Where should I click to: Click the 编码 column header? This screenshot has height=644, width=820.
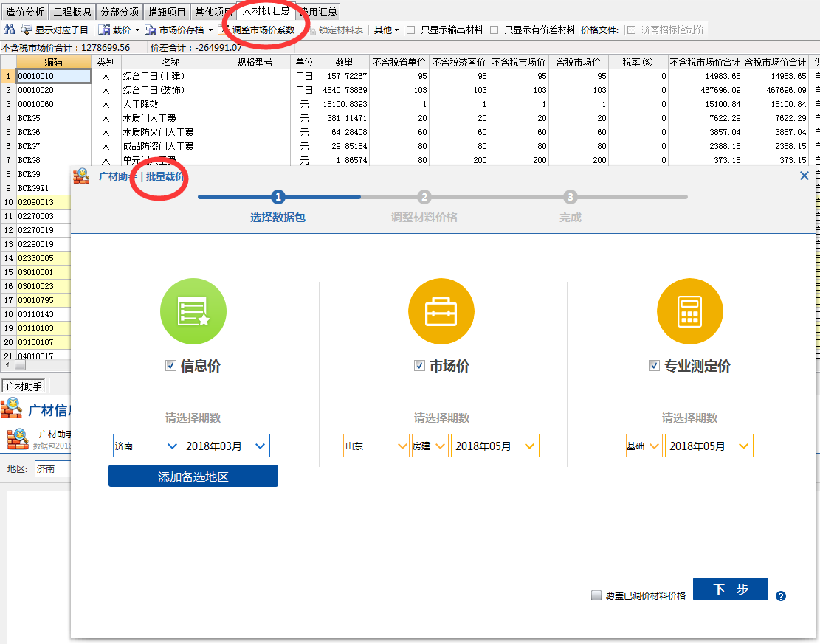pos(53,62)
